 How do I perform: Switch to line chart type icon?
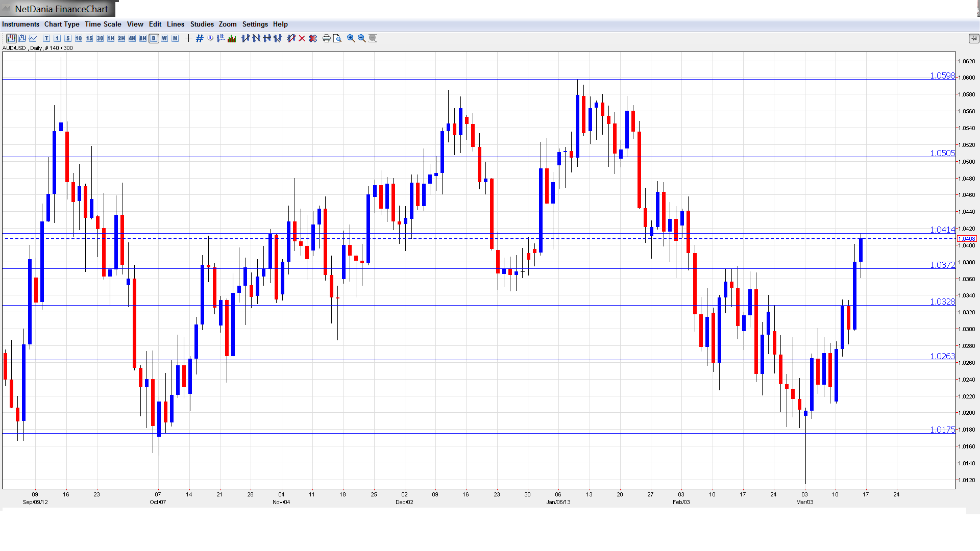click(x=33, y=38)
